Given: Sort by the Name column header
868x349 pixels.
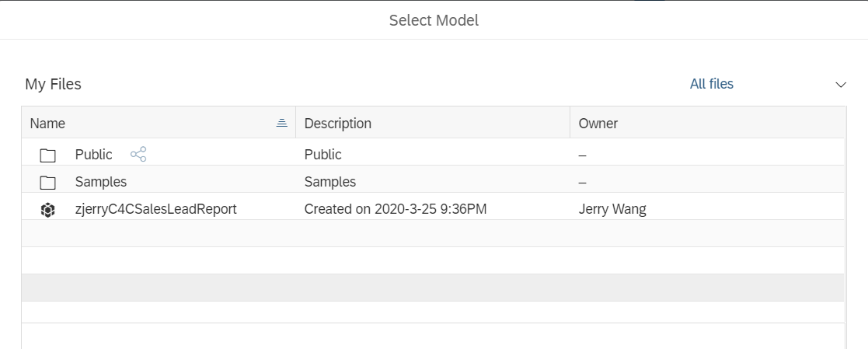Looking at the screenshot, I should (x=47, y=123).
